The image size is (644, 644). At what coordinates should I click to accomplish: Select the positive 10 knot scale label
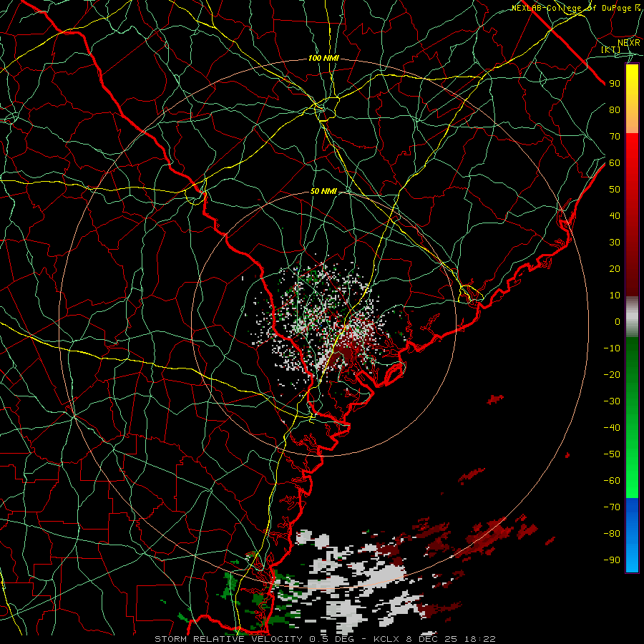[615, 296]
